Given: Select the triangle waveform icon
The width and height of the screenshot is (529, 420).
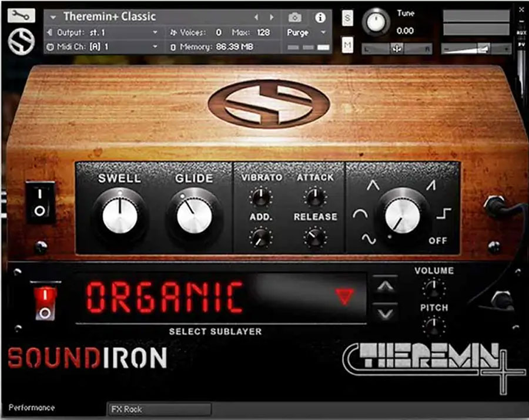Looking at the screenshot, I should coord(373,186).
